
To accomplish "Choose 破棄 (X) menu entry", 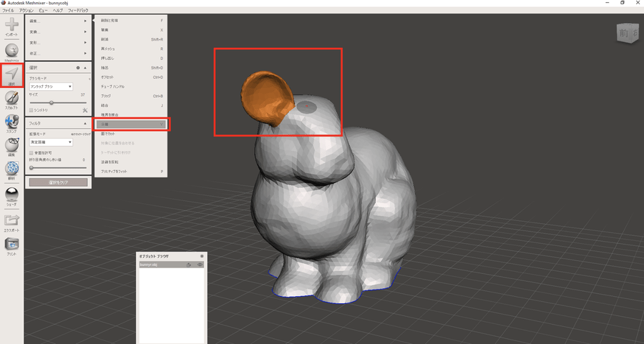I will tap(131, 30).
